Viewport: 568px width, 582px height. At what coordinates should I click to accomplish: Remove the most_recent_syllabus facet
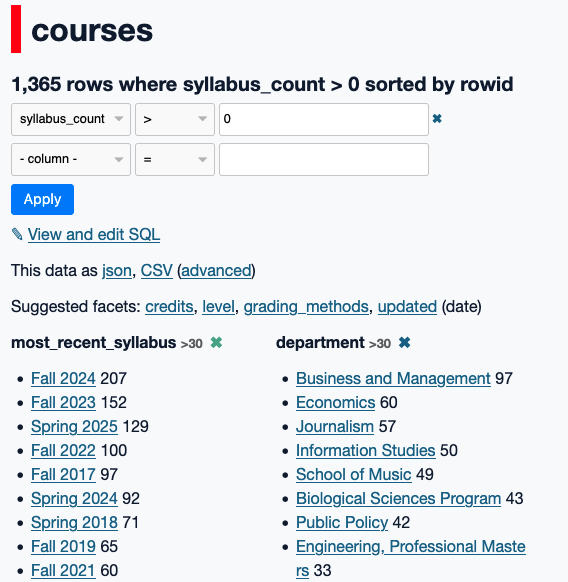tap(216, 343)
